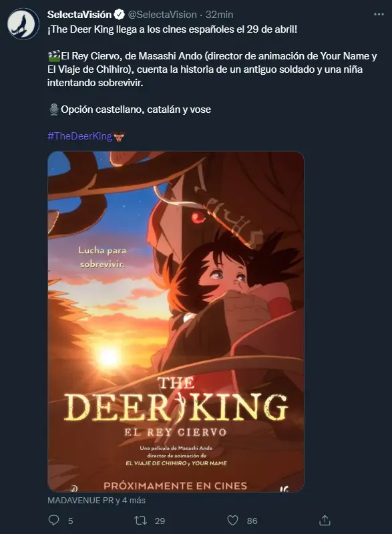
Task: Click the share upload icon
Action: (x=325, y=520)
